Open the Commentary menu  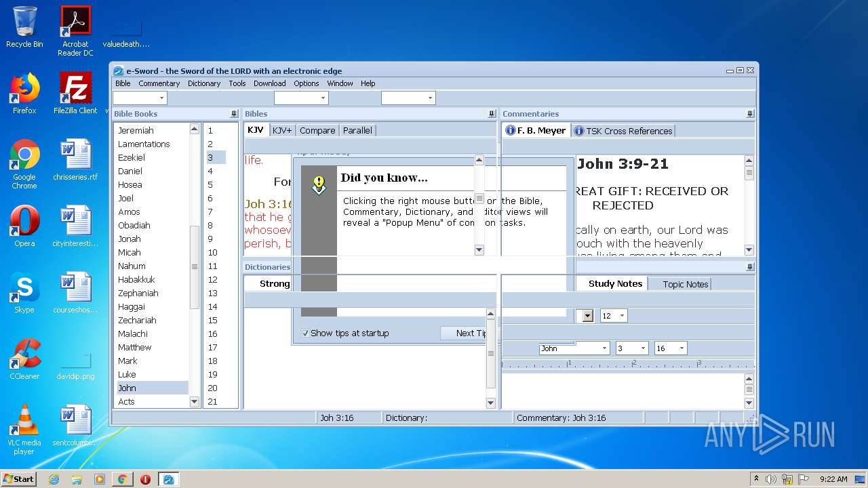point(159,83)
